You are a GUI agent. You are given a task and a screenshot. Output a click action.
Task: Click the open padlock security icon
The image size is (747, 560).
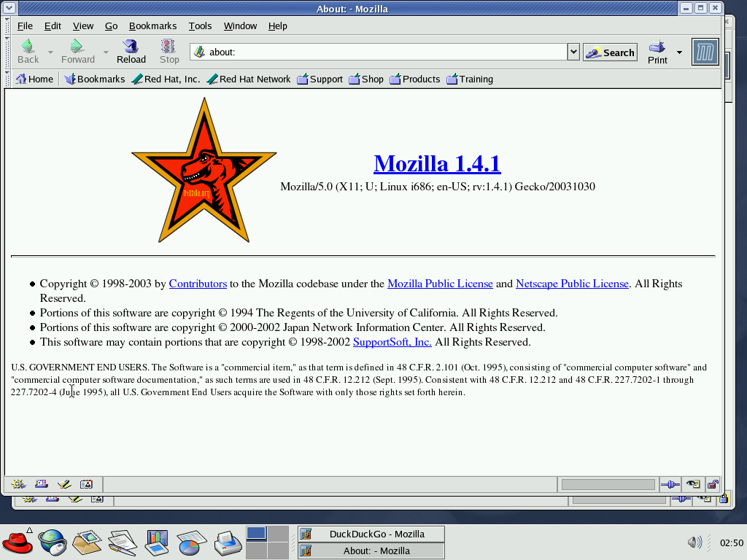pyautogui.click(x=713, y=484)
